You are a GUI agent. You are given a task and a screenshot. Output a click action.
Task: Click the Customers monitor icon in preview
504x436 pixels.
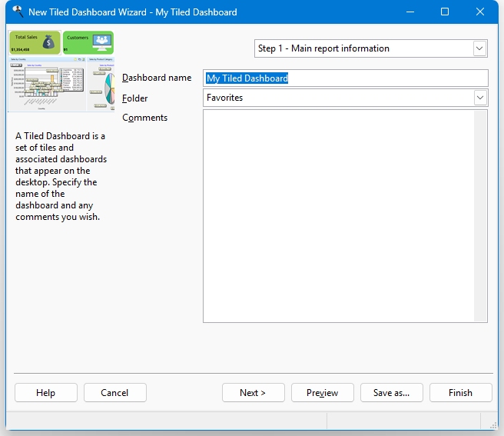(x=101, y=42)
